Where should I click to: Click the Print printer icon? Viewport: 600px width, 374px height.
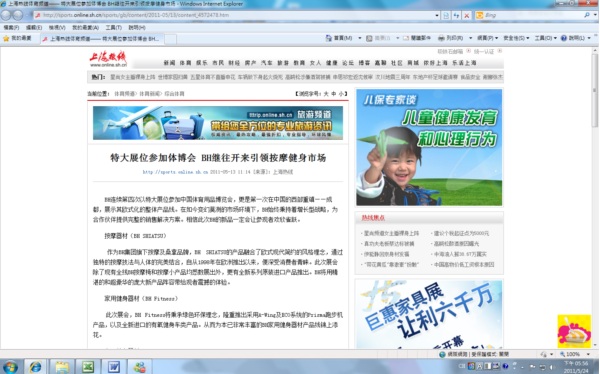point(441,38)
